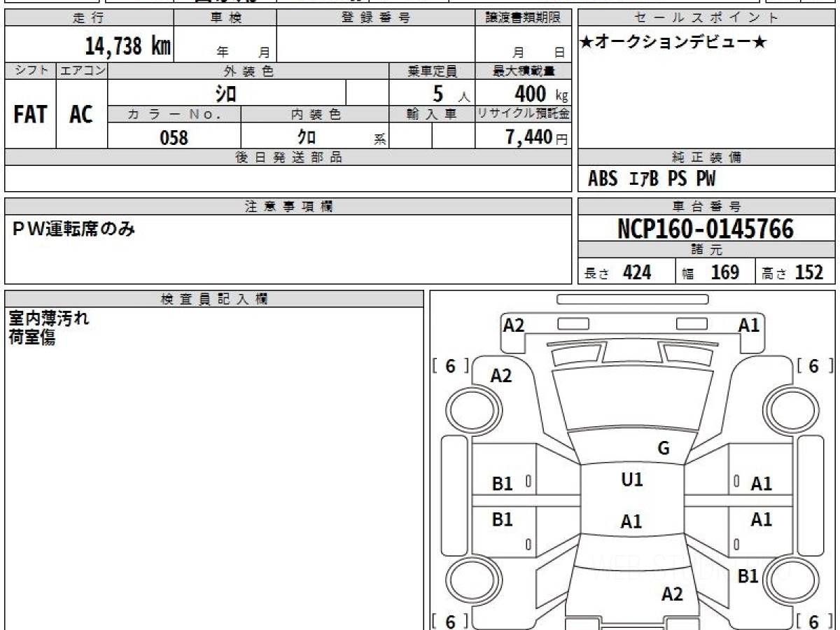
Task: Click the max load value 400 kg
Action: [x=540, y=94]
